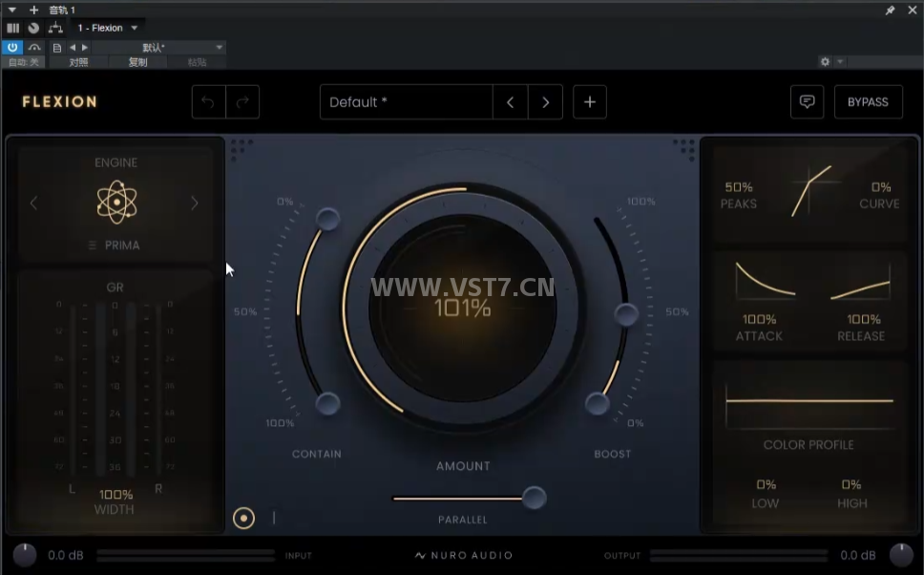Click the CONTAIN label
This screenshot has width=924, height=575.
(317, 454)
